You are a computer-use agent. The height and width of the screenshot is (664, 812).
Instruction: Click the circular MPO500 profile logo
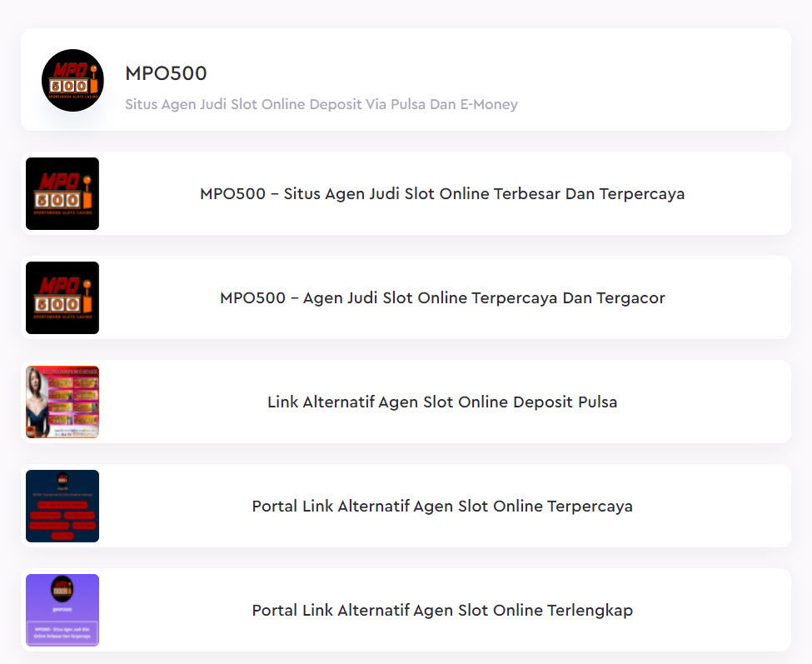click(x=72, y=80)
